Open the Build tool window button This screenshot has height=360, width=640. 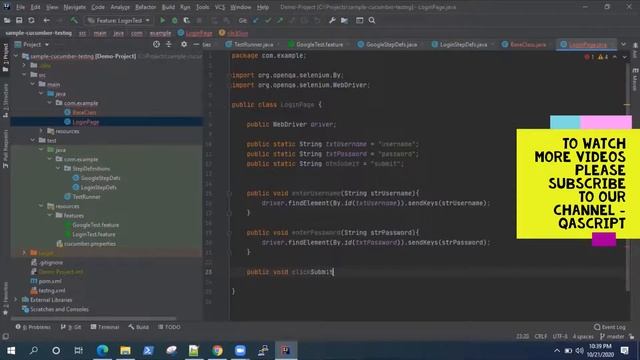pyautogui.click(x=139, y=327)
